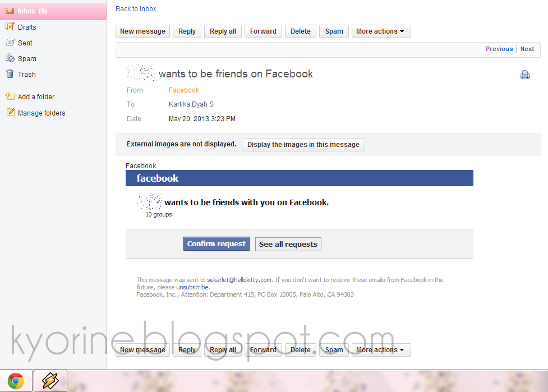Click the bottom Reply all button
The width and height of the screenshot is (548, 392).
(x=223, y=350)
